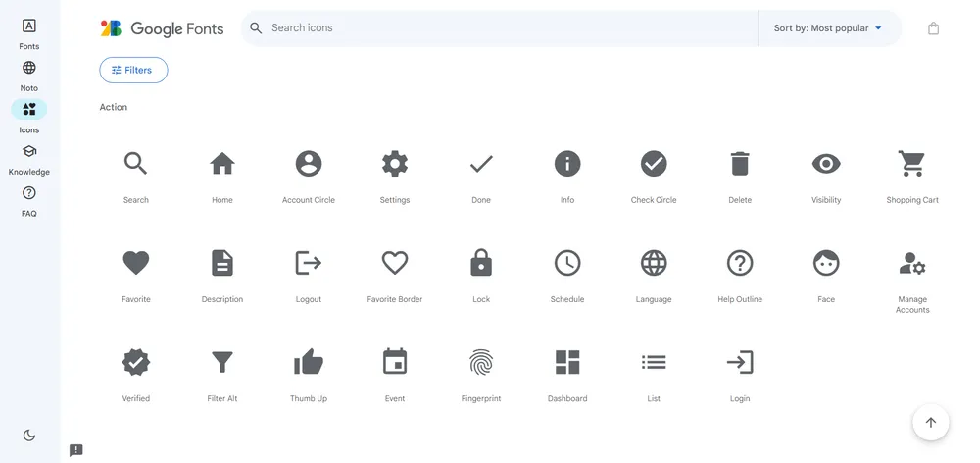Pick the Login arrow icon
Viewport: 980px width, 463px height.
(740, 362)
